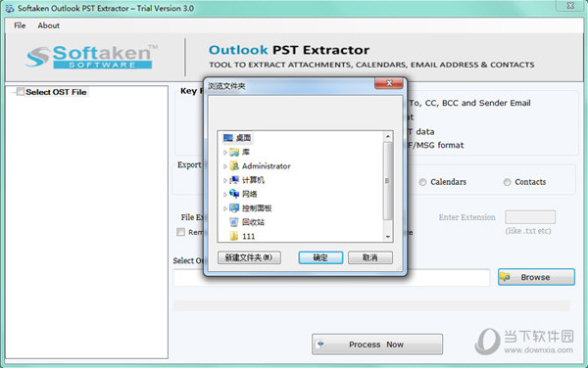Select the Administrator text label
The width and height of the screenshot is (588, 368).
click(267, 166)
